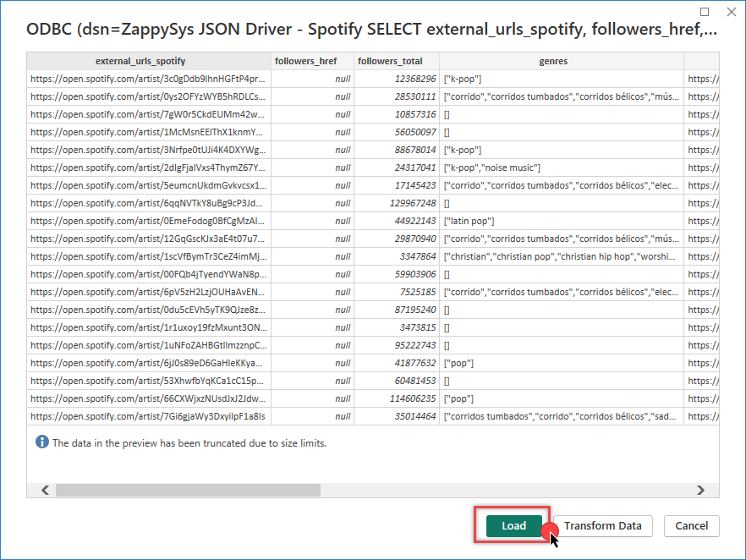
Task: Click the followers_total value 3473815
Action: click(397, 327)
